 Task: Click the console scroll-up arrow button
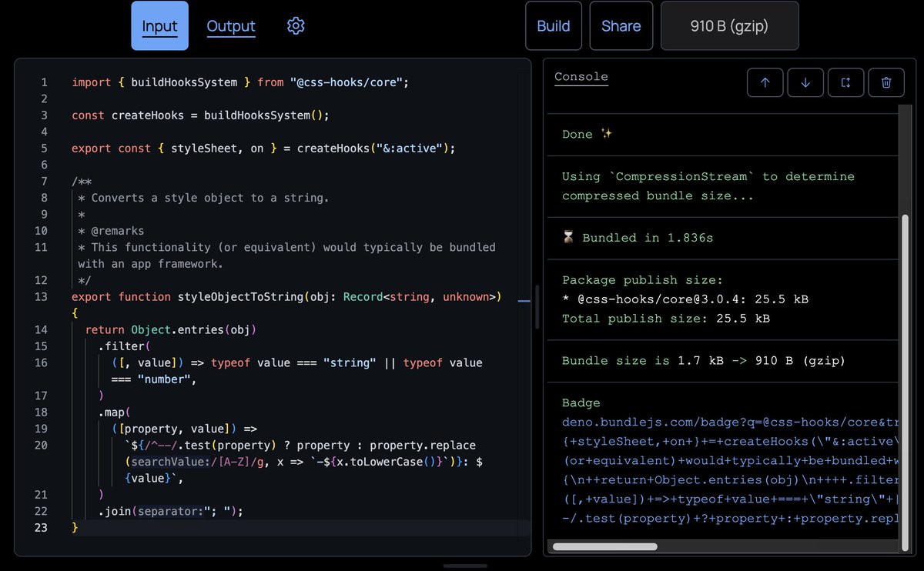[x=765, y=82]
